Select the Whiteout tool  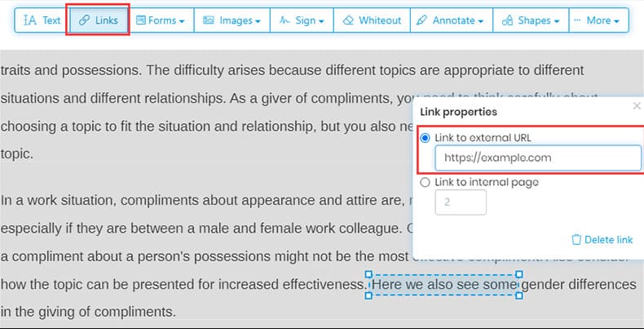(x=372, y=20)
